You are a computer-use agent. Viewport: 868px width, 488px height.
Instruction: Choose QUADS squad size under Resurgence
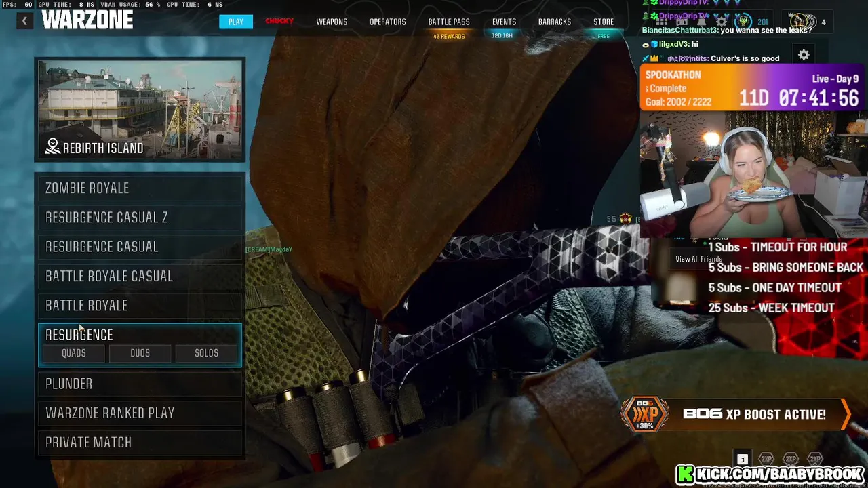click(x=74, y=353)
